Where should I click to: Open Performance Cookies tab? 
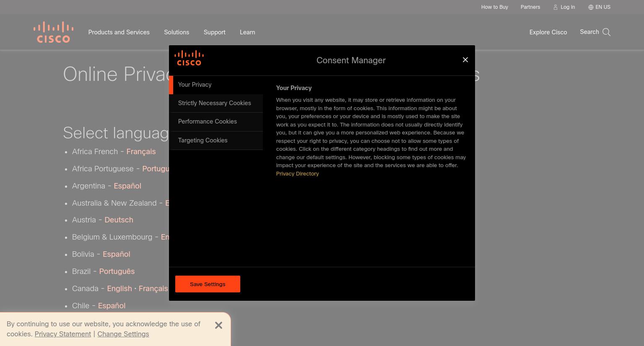coord(216,121)
